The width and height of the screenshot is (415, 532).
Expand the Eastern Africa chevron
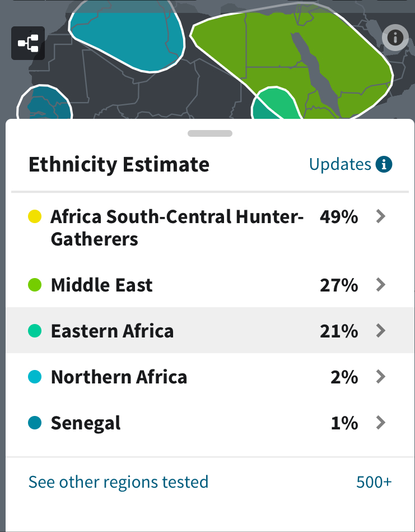click(381, 330)
